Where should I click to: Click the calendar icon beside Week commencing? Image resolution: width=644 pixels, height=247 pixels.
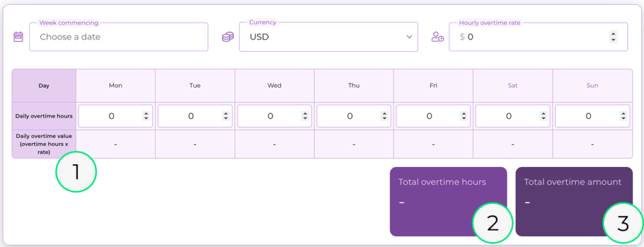click(18, 37)
